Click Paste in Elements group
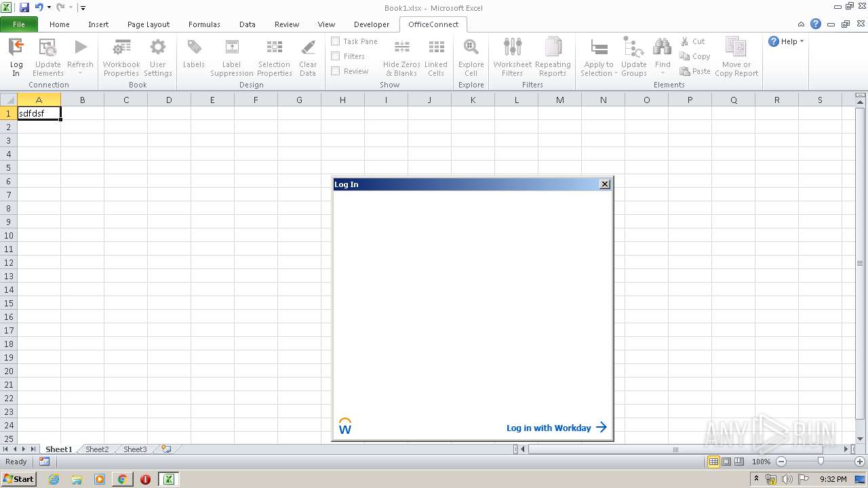This screenshot has width=868, height=488. click(695, 71)
